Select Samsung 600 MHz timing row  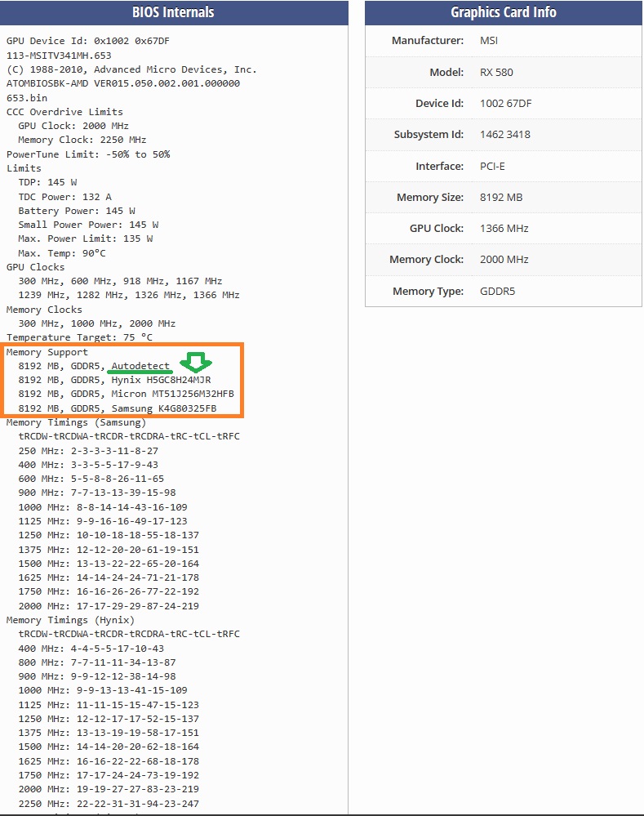(x=91, y=479)
